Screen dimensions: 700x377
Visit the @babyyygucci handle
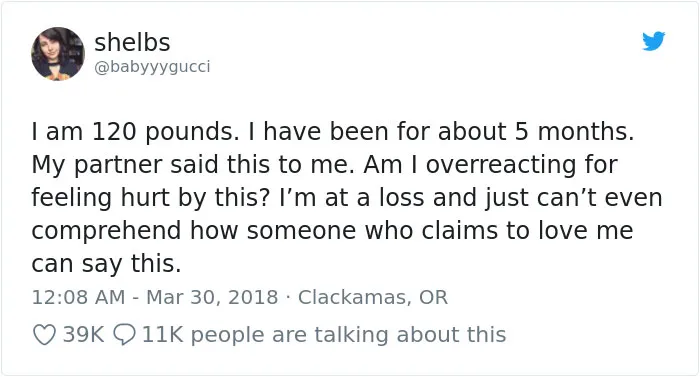tap(152, 67)
